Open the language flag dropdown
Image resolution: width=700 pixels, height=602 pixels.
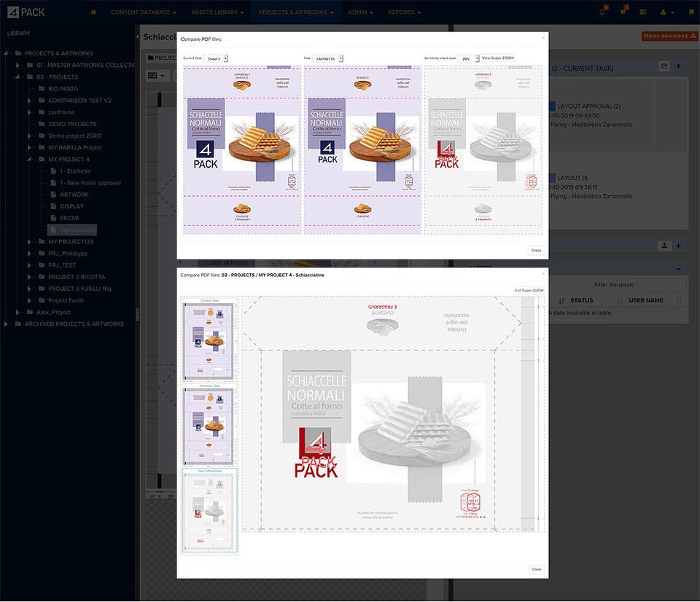[156, 75]
